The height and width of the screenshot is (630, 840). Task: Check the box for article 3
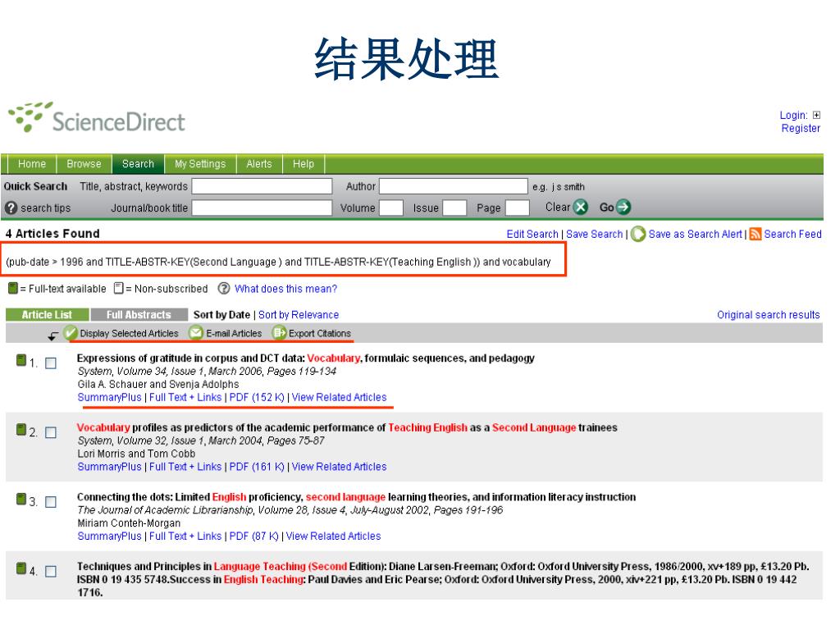coord(51,502)
